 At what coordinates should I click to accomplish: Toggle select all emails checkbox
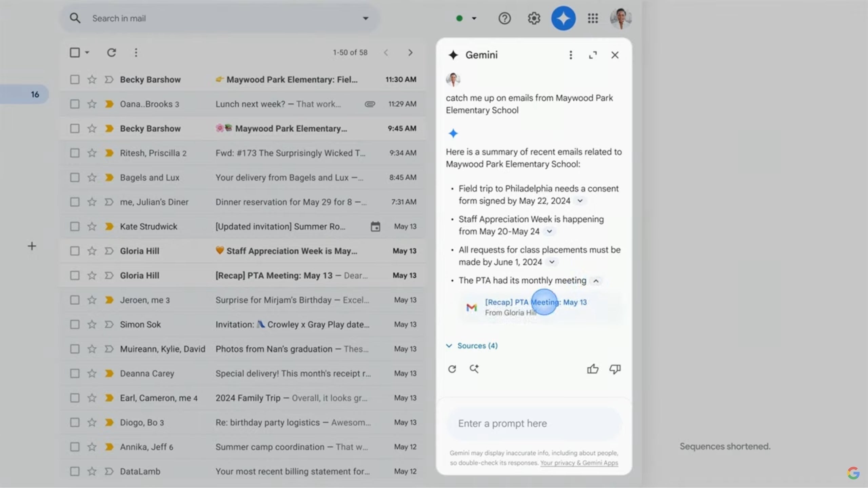tap(74, 53)
